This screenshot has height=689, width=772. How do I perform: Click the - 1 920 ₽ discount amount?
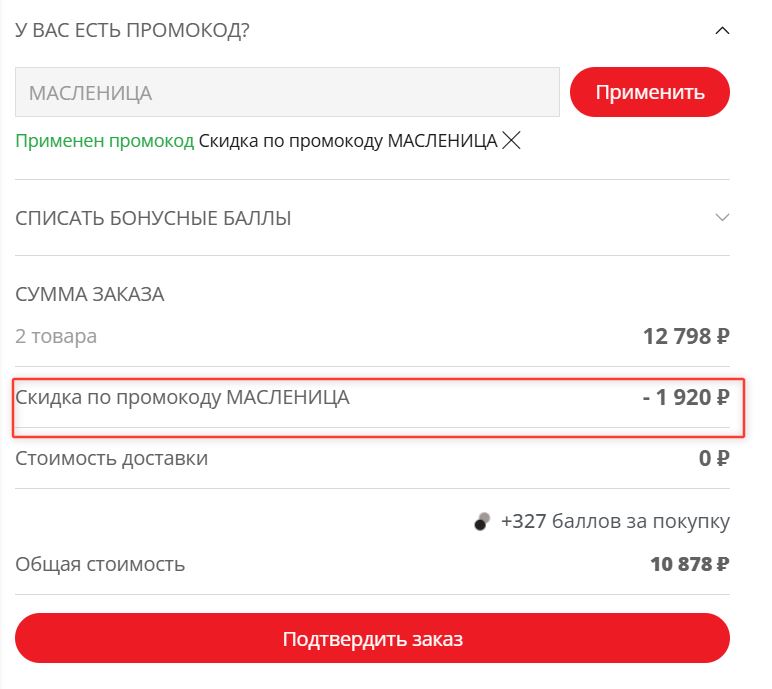click(685, 397)
